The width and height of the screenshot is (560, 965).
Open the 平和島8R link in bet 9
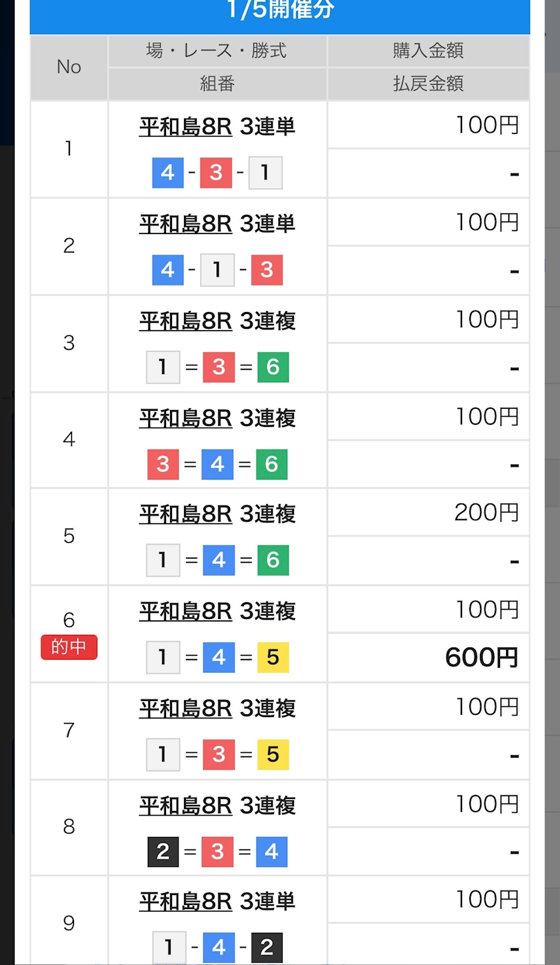point(185,902)
